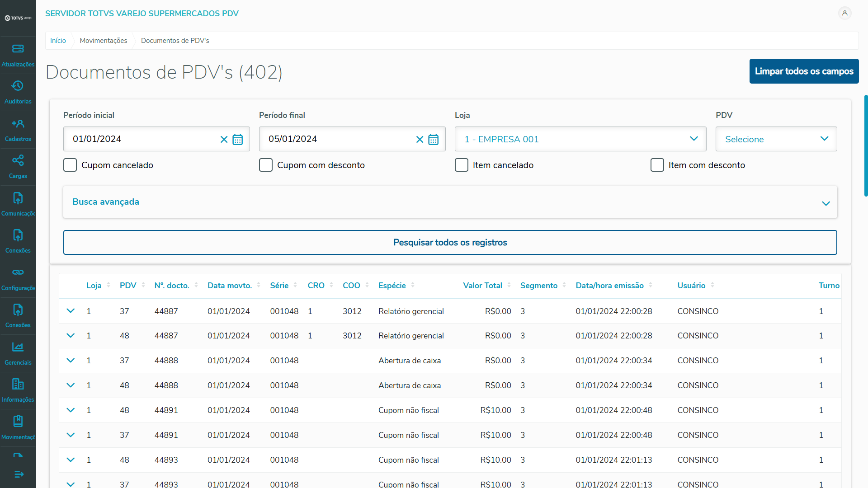Click Limpar todos os campos button

[x=804, y=71]
